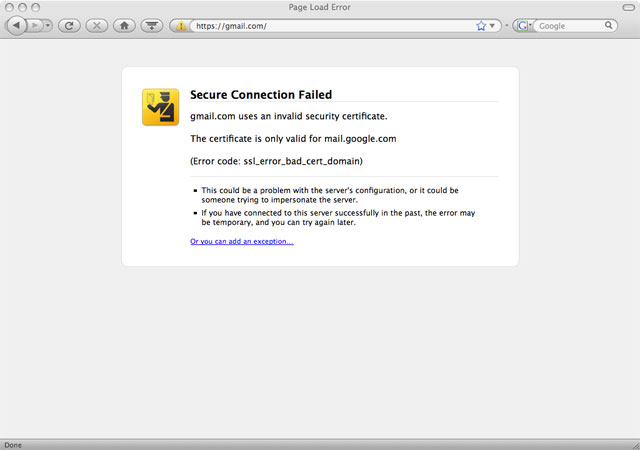Go back with the Back arrow button
Viewport: 640px width, 450px height.
tap(16, 26)
